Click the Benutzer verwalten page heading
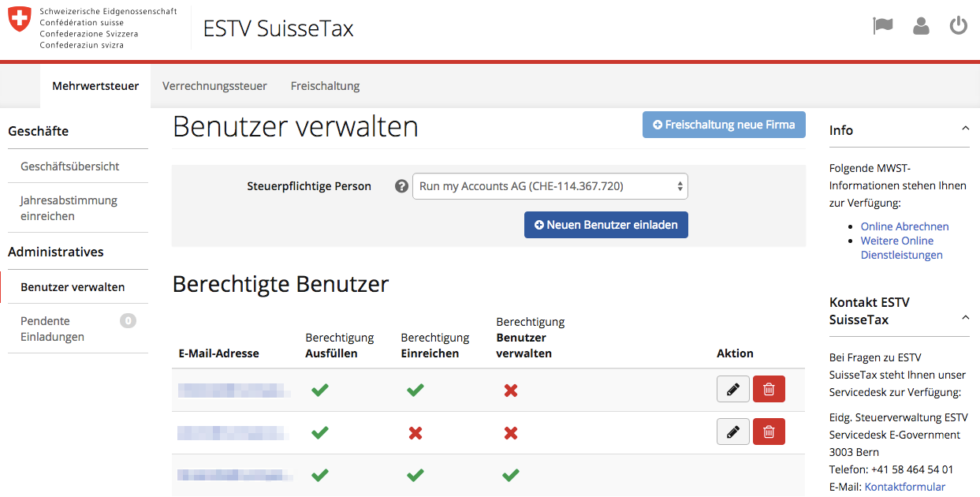Screen dimensions: 980x497 296,126
